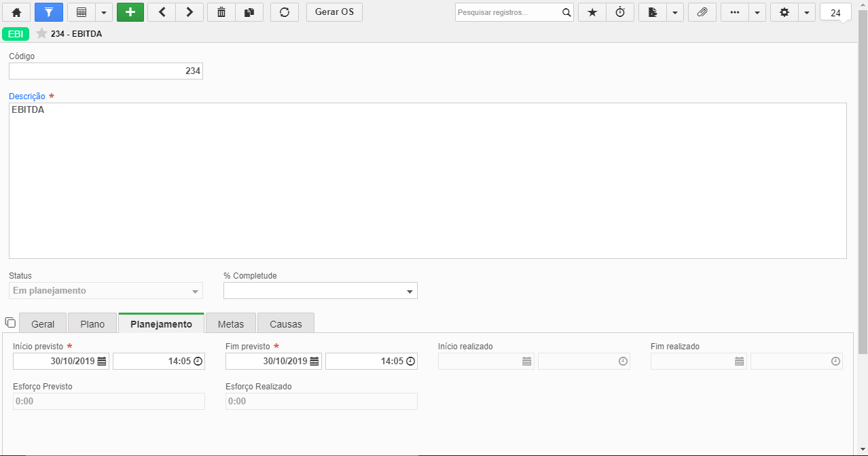Open clock picker for Início realizado
Screen dimensions: 868x456
(623, 362)
